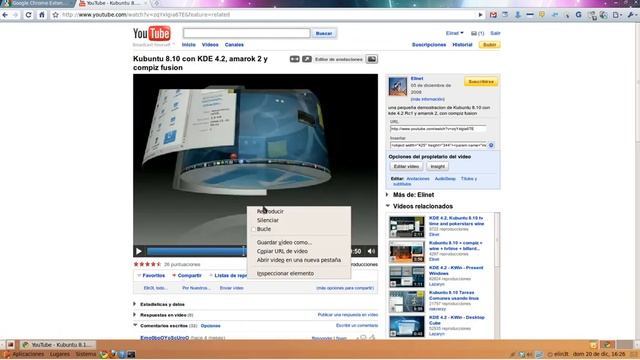Click the blue download arrow extension icon
This screenshot has width=640, height=360.
(518, 15)
